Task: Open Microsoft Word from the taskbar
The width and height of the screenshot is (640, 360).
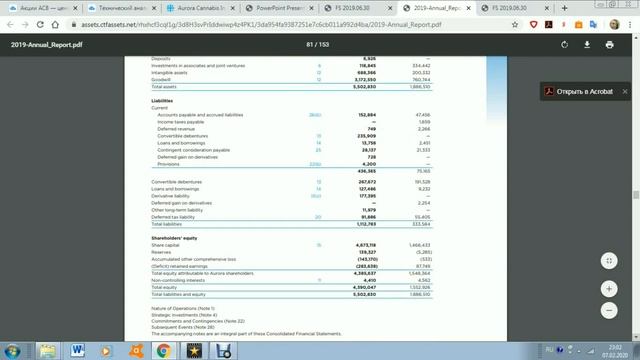Action: 77,351
